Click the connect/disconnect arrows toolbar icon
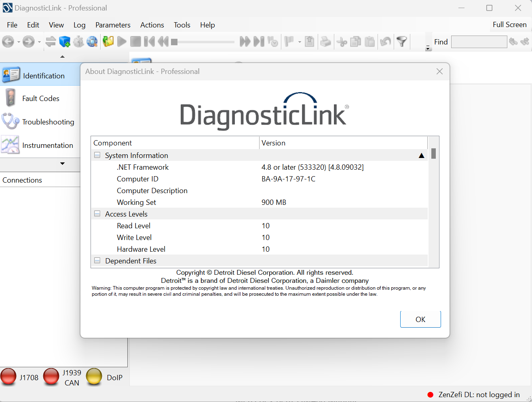 pyautogui.click(x=51, y=41)
